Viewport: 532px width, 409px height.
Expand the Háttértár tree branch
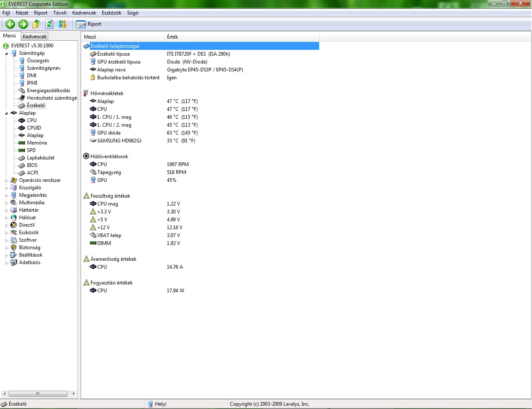(x=6, y=211)
